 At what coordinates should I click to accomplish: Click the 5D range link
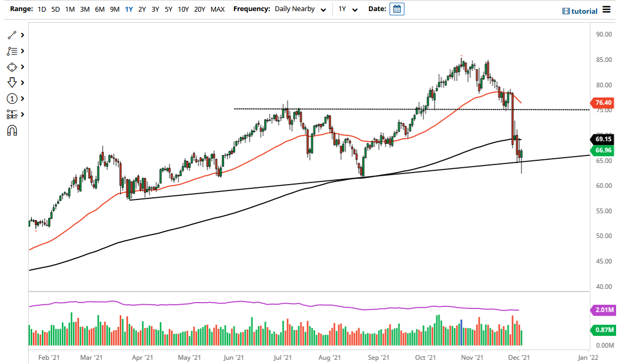55,9
